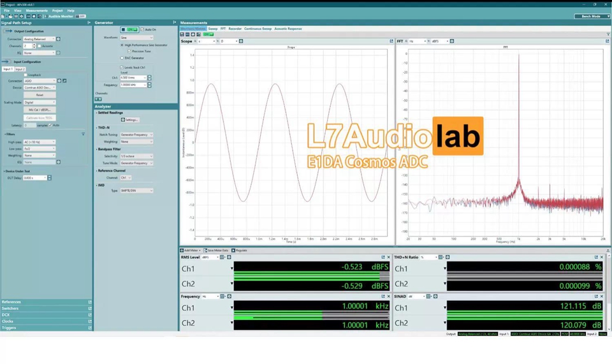Screen dimensions: 612x364
Task: Select the DAC Generator radio button
Action: point(122,58)
